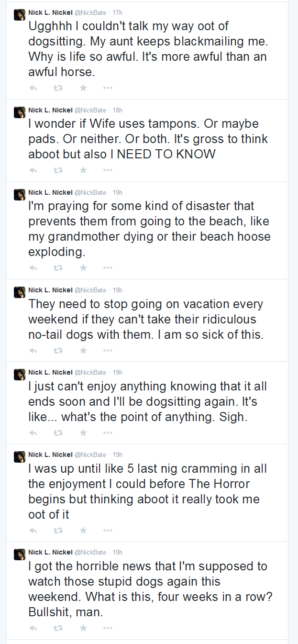Open more options on 'no-tail dogs' tweet
The image size is (298, 644).
pyautogui.click(x=108, y=350)
